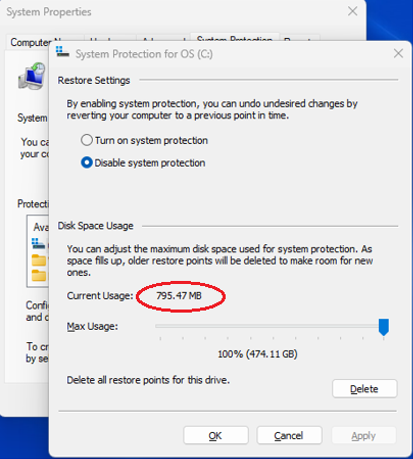Click the Current Usage 795.47 MB value

(179, 296)
